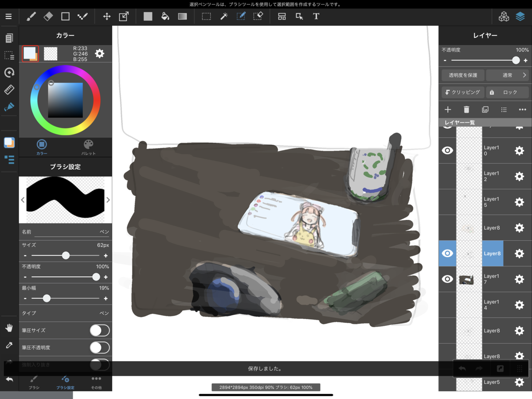The image size is (532, 399).
Task: Add image layer with the picture button
Action: (485, 110)
